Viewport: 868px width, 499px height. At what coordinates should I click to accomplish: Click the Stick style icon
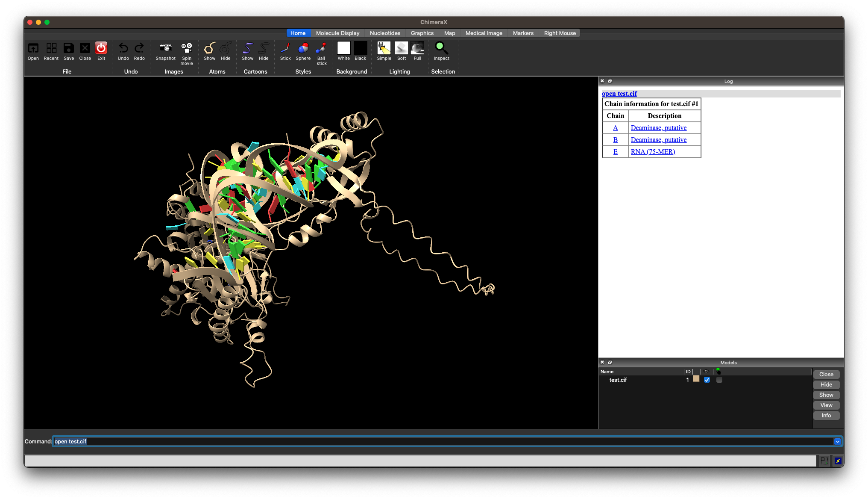coord(285,48)
